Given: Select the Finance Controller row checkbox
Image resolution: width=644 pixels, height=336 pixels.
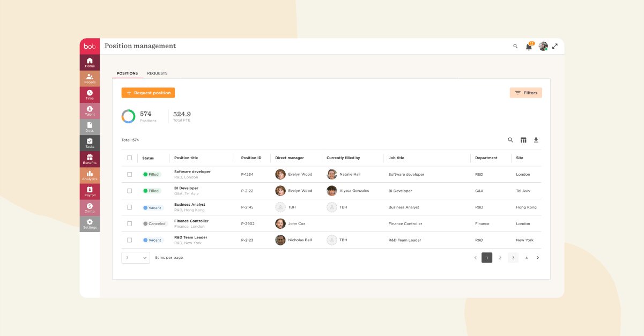Looking at the screenshot, I should (x=129, y=223).
